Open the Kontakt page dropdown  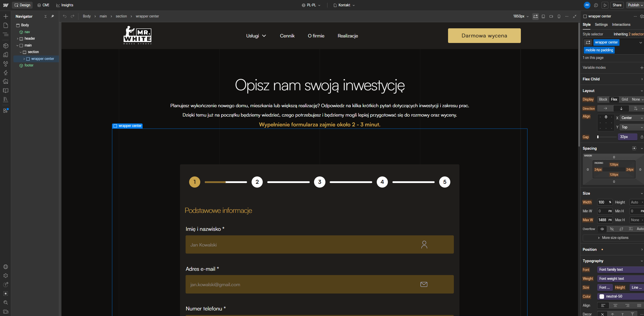coord(344,5)
